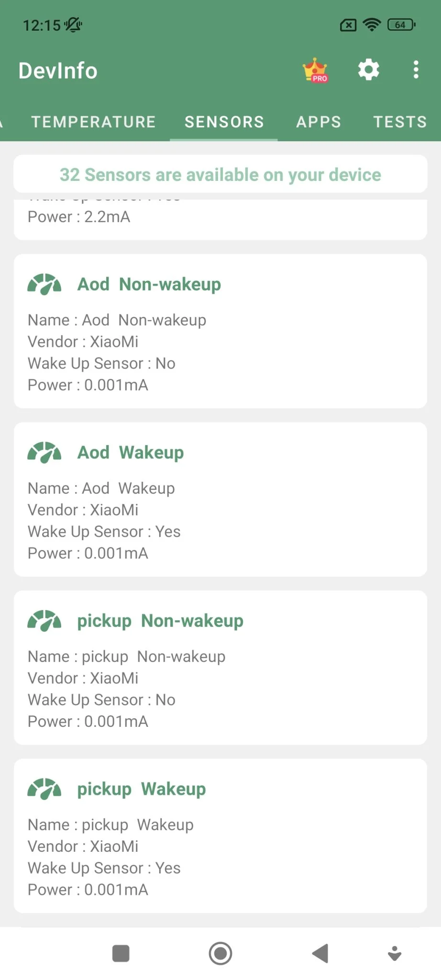Tap the battery indicator in status bar

[401, 25]
